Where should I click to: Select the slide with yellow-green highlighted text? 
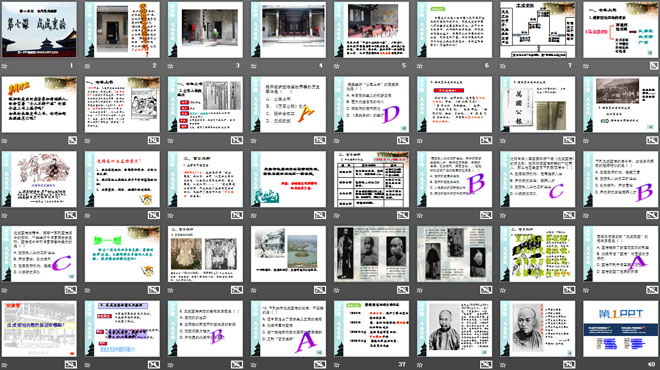538,254
